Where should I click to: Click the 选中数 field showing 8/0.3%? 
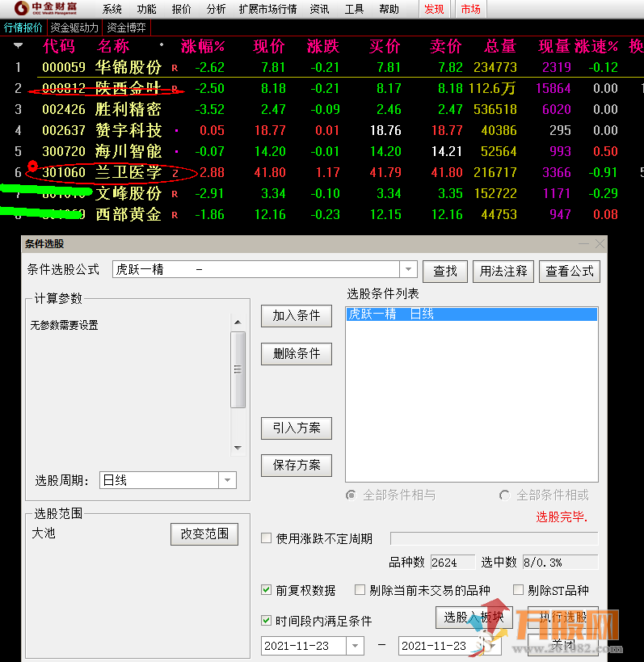coord(560,563)
